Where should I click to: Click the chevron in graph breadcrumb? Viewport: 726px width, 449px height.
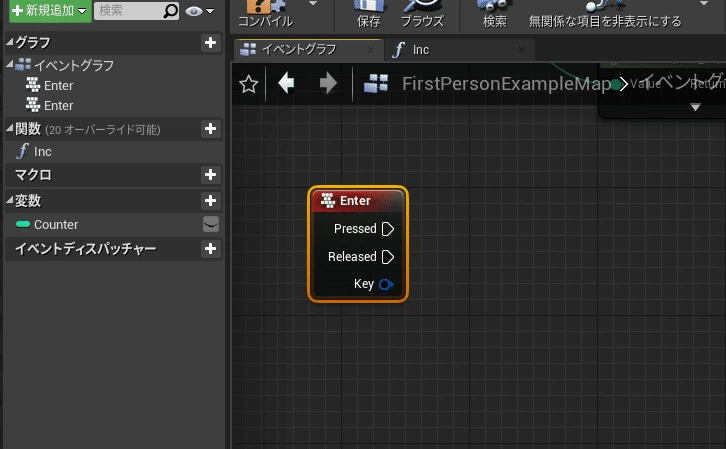(623, 84)
